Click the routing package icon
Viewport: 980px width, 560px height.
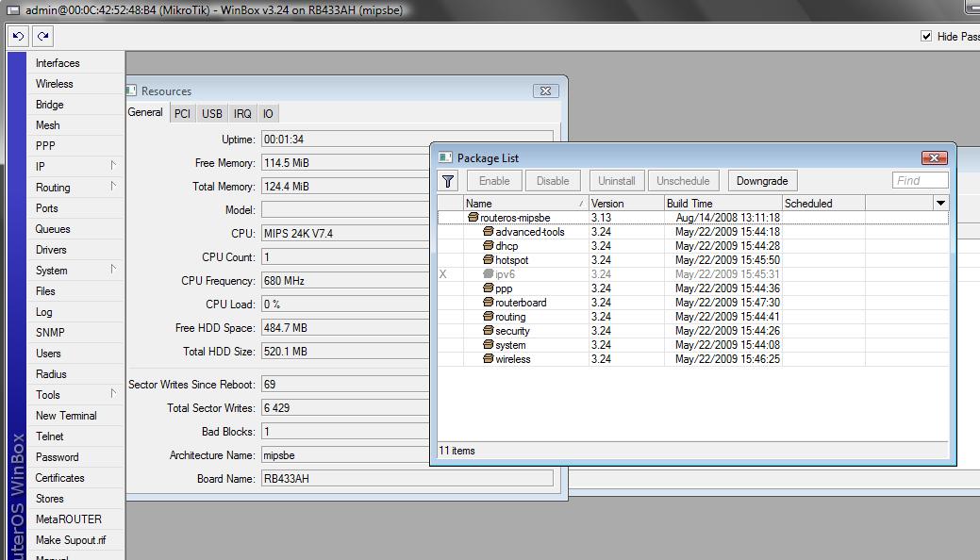point(489,316)
